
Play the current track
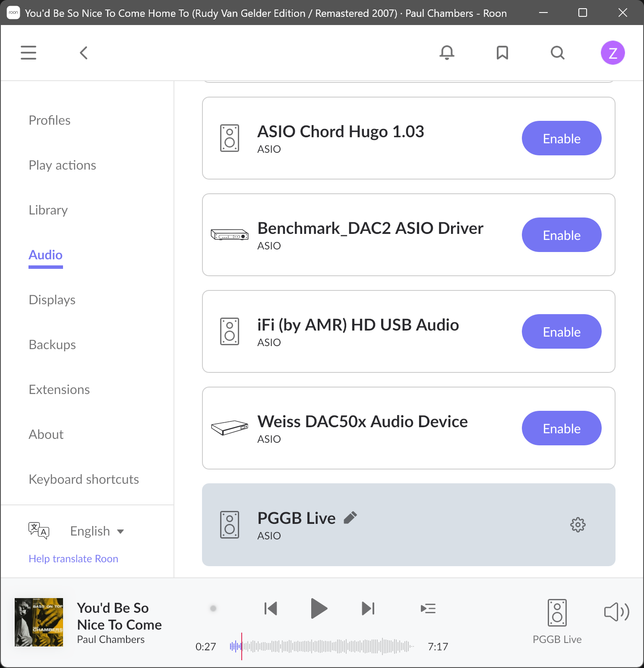click(x=319, y=608)
